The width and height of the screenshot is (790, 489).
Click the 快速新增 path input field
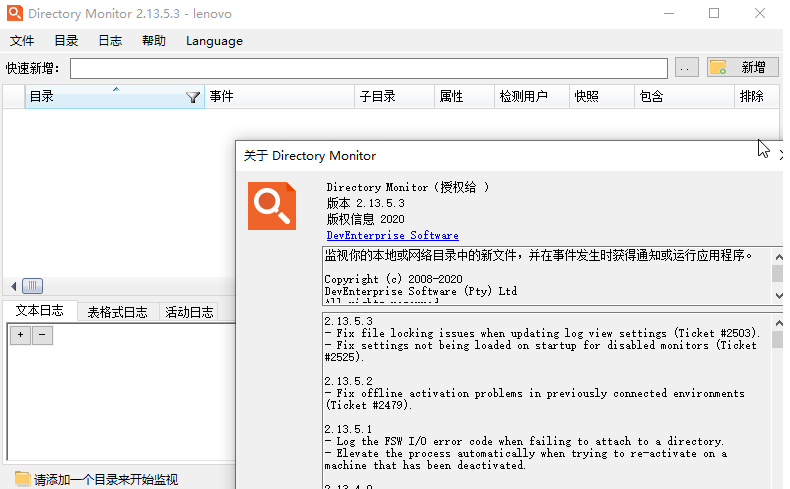368,68
